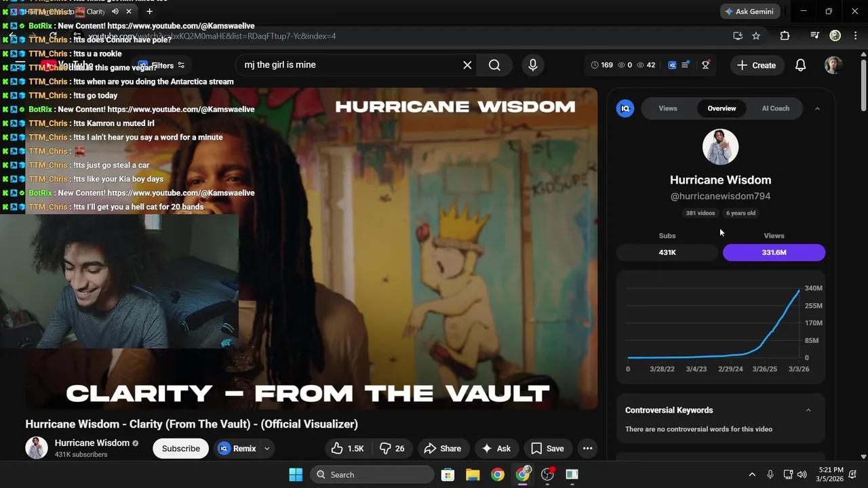Click the microphone tray icon
This screenshot has height=488, width=868.
tap(770, 474)
